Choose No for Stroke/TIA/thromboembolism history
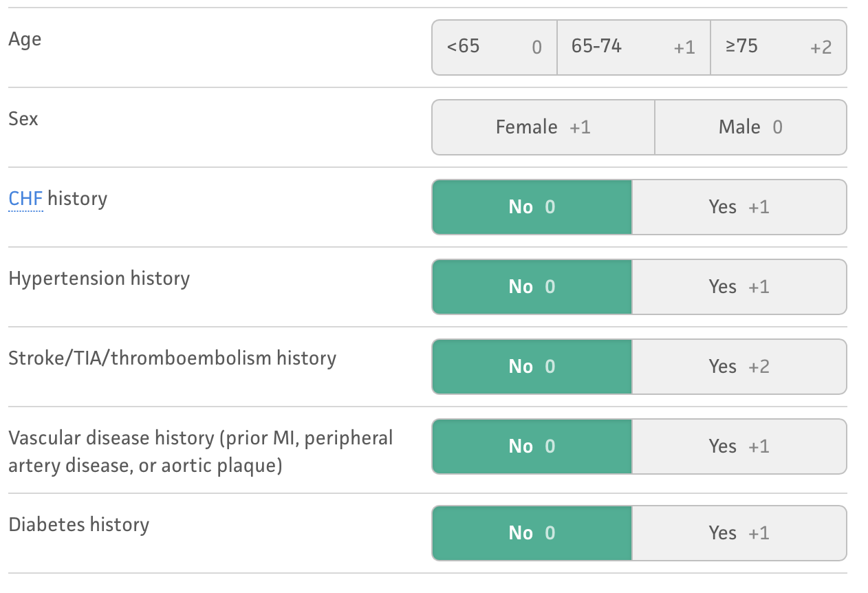The height and width of the screenshot is (593, 868). [532, 367]
